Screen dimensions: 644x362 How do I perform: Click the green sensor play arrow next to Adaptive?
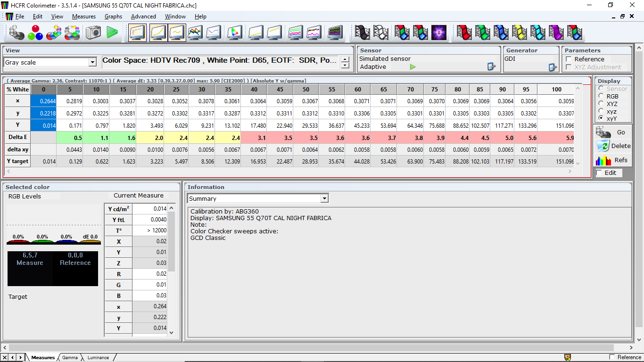pyautogui.click(x=413, y=67)
